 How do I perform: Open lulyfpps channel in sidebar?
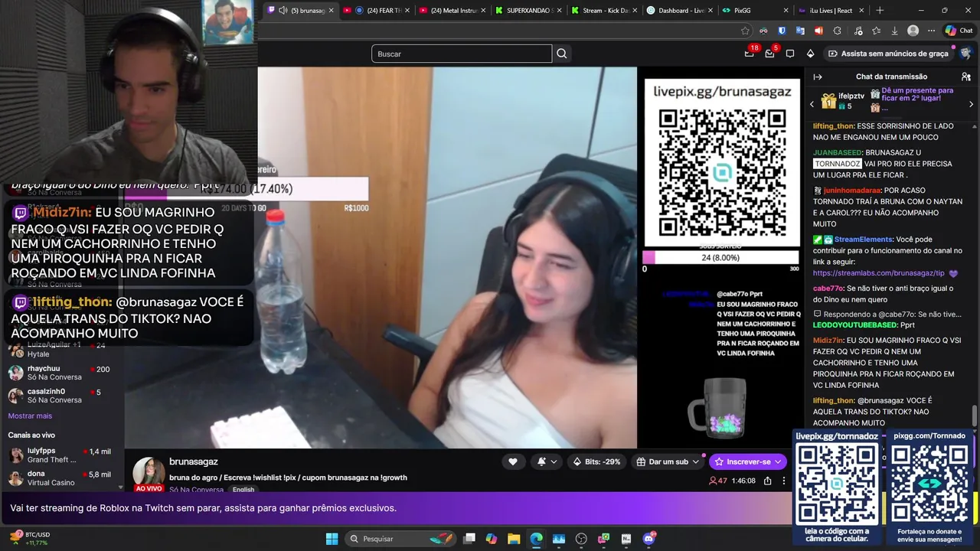[x=63, y=455]
